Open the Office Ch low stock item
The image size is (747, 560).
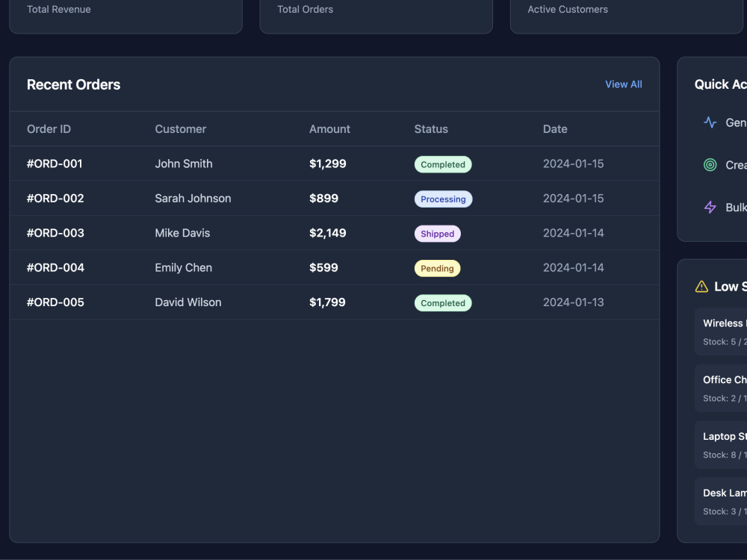pos(721,388)
